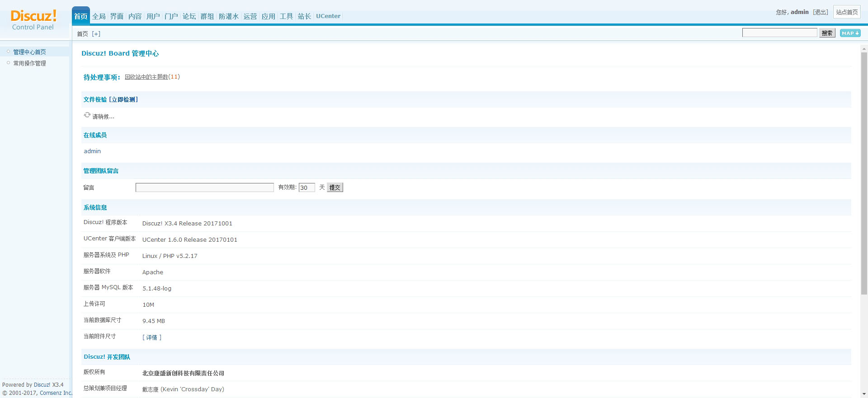This screenshot has height=398, width=868.
Task: Click the Linux / PHP v5.2.17 value
Action: pyautogui.click(x=170, y=256)
